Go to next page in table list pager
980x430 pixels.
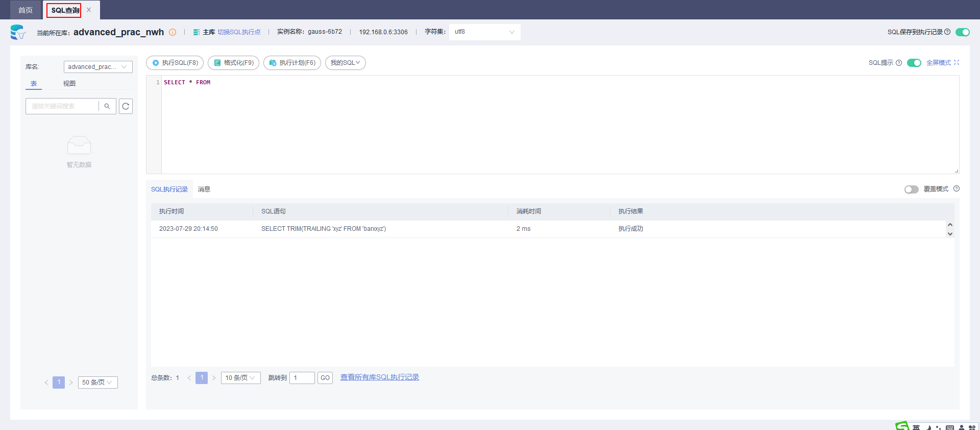point(71,383)
